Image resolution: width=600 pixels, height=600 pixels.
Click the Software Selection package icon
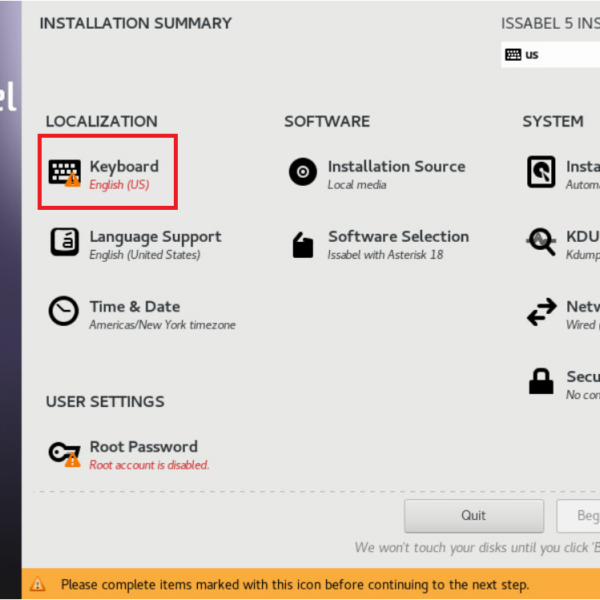tap(302, 244)
